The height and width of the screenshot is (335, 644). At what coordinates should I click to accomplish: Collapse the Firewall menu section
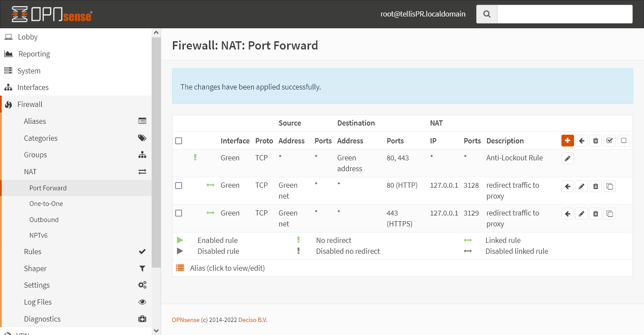coord(30,104)
